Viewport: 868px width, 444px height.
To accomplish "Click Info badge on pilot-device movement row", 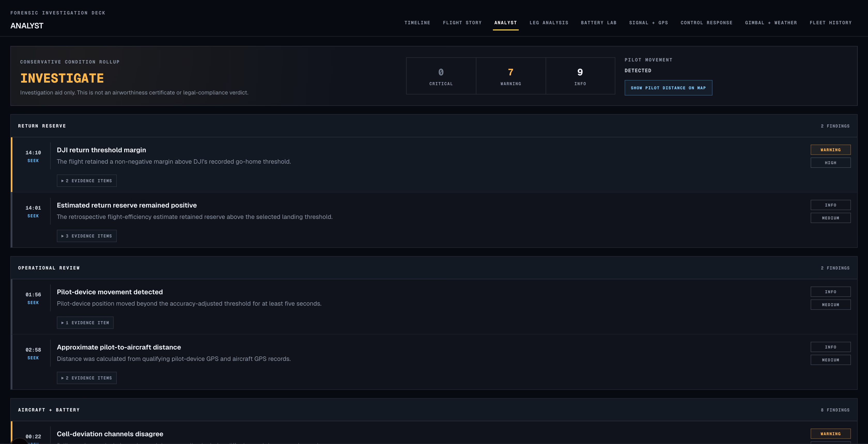I will click(x=831, y=292).
